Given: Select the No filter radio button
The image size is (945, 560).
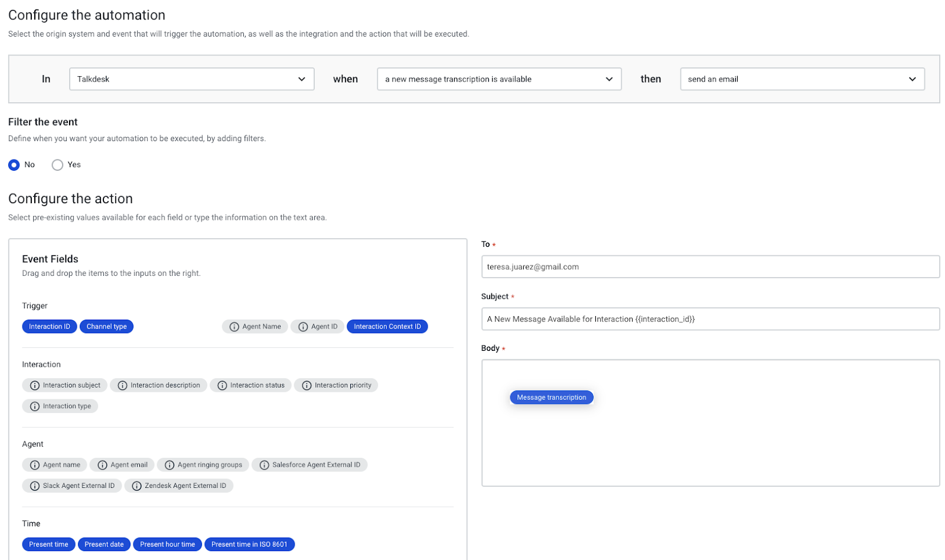Looking at the screenshot, I should coord(14,165).
